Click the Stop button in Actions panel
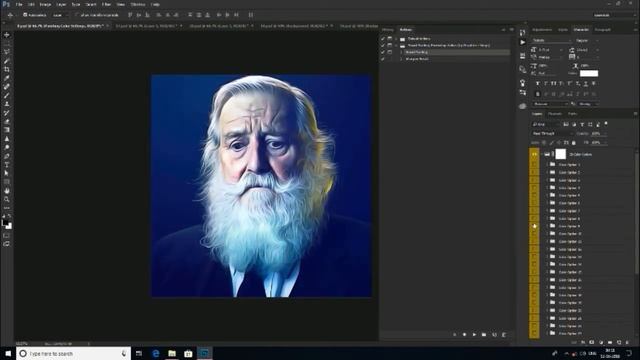The height and width of the screenshot is (360, 640). [455, 335]
